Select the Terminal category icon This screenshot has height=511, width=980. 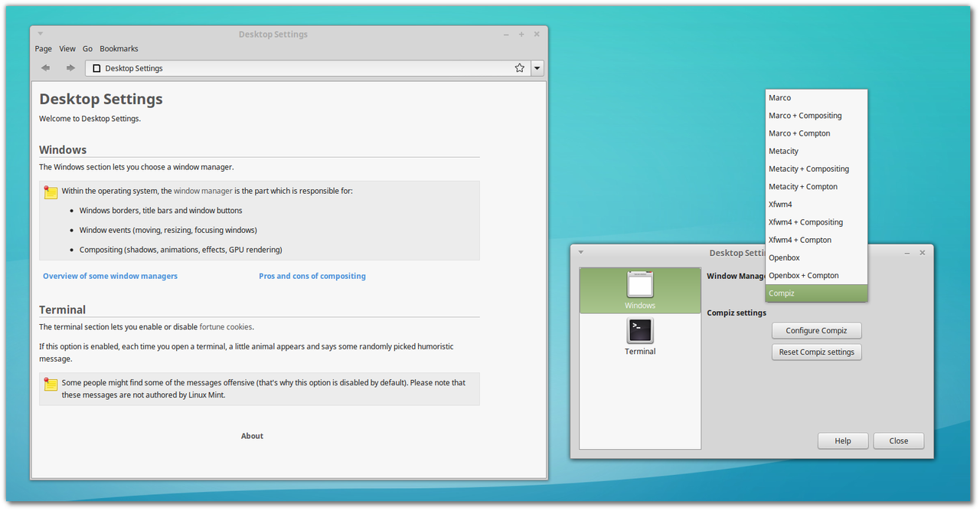pos(640,336)
